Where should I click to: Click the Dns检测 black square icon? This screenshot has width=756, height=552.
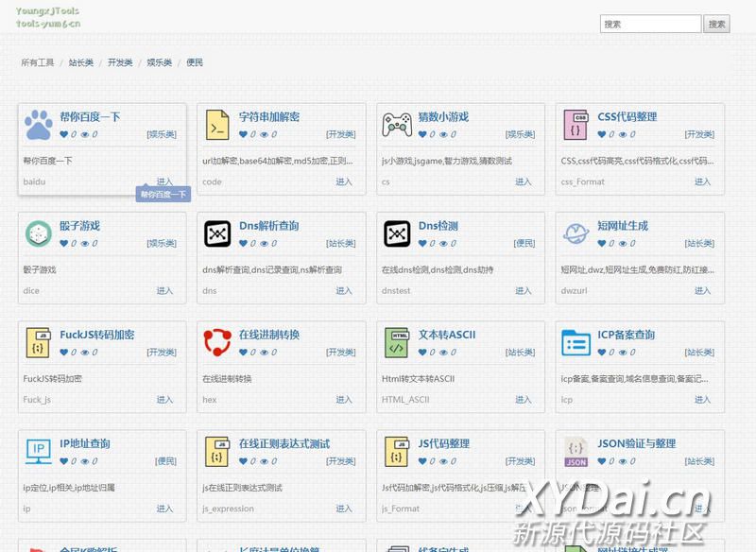click(397, 233)
